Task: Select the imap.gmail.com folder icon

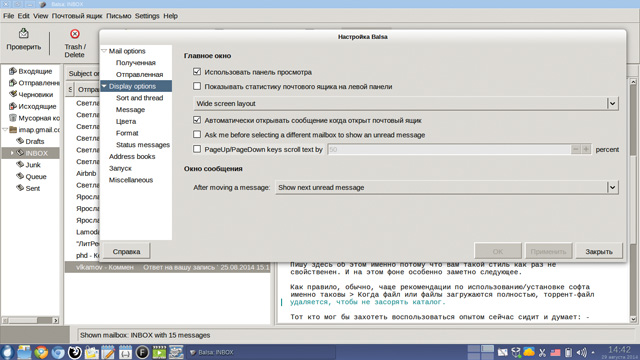Action: [13, 130]
